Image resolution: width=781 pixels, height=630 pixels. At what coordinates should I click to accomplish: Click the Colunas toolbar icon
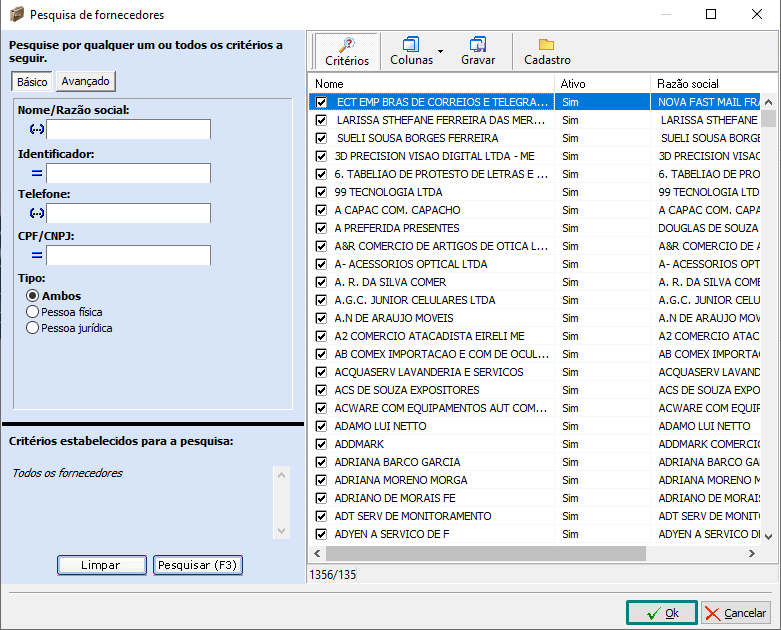[x=411, y=45]
